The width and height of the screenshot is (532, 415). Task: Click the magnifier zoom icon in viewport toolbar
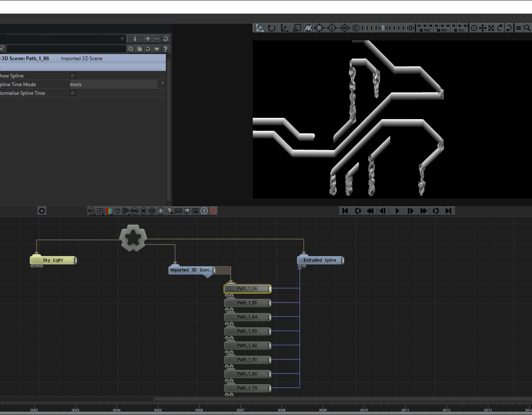tap(527, 28)
